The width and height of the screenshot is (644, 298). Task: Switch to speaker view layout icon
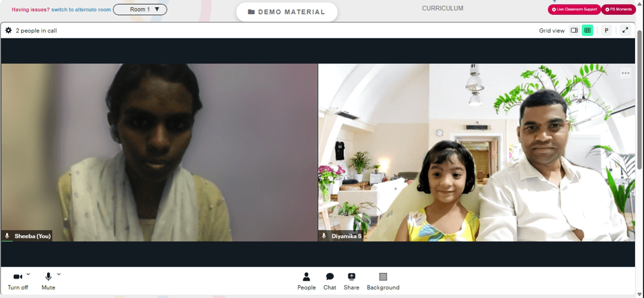coord(574,30)
